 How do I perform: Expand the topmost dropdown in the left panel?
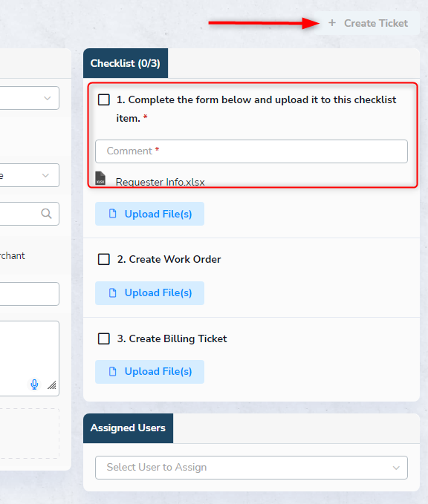pos(48,98)
